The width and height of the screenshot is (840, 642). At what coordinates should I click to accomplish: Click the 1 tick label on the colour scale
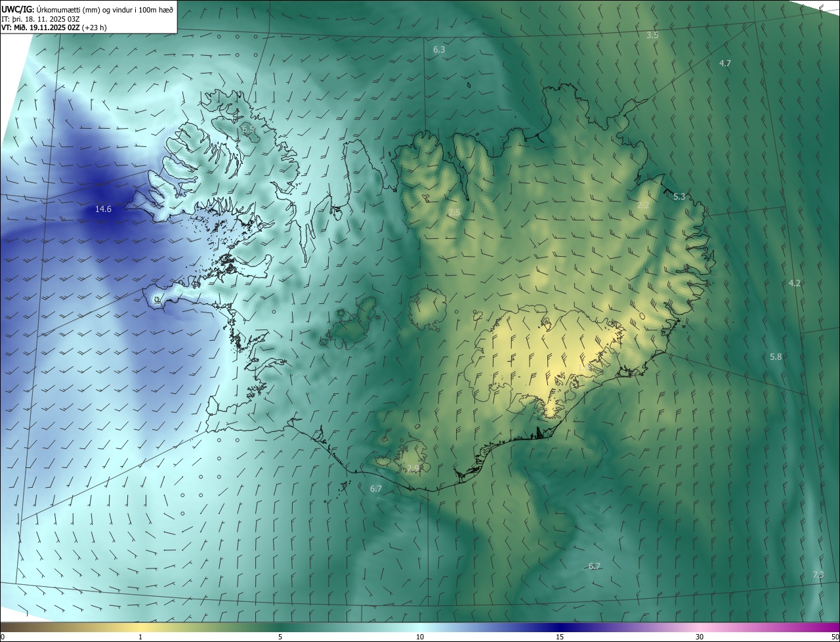[x=140, y=637]
